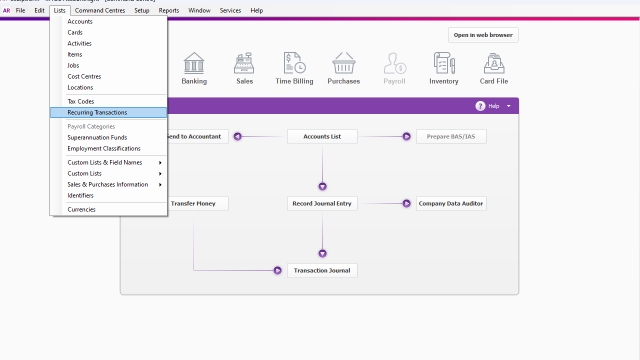The image size is (640, 360).
Task: Select Recurring Transactions menu entry
Action: [109, 113]
